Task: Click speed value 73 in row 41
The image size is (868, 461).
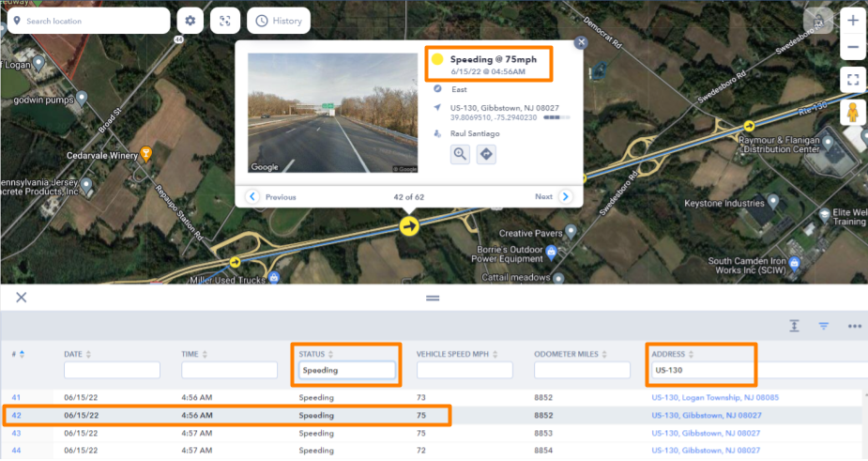Action: point(421,397)
